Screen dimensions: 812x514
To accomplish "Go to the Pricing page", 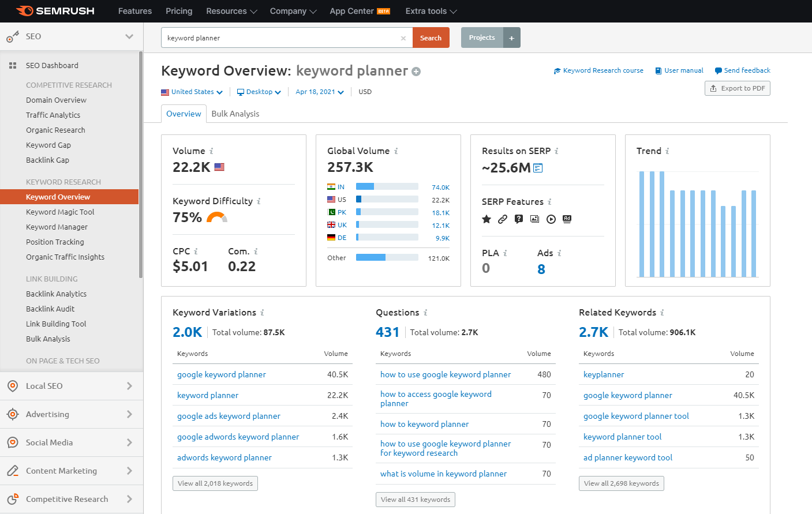I will pos(179,11).
